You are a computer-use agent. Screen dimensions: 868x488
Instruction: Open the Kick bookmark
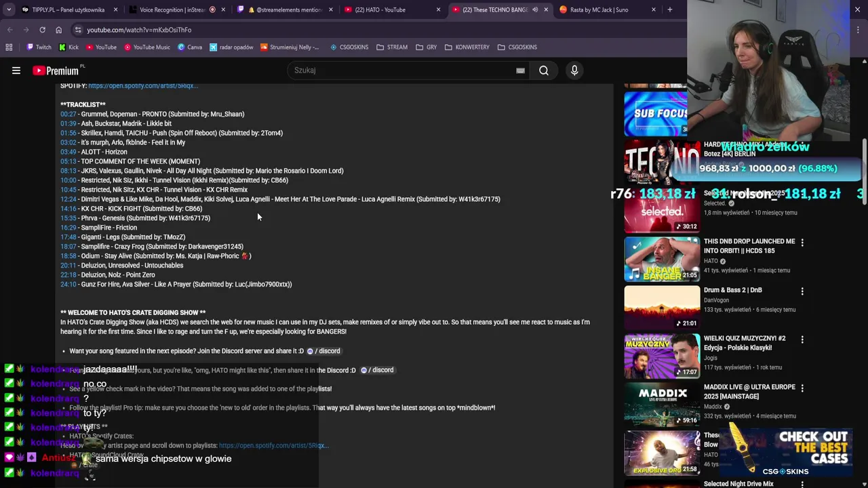68,47
